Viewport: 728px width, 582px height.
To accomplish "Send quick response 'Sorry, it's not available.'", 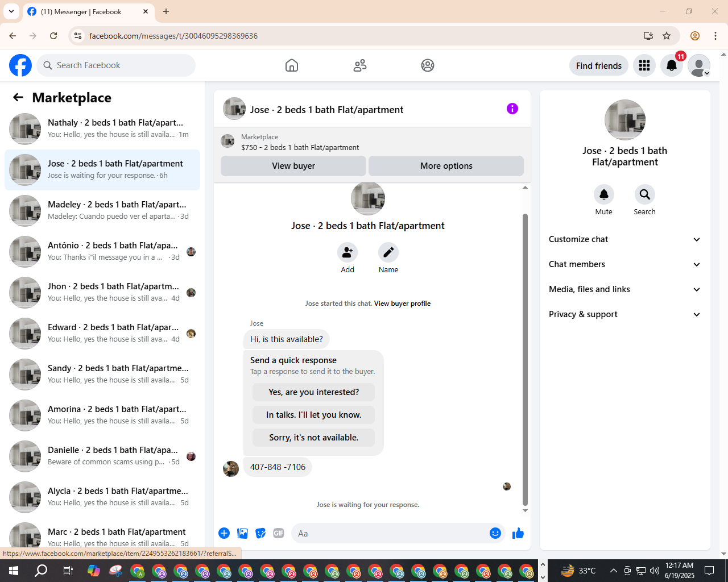I will click(313, 438).
